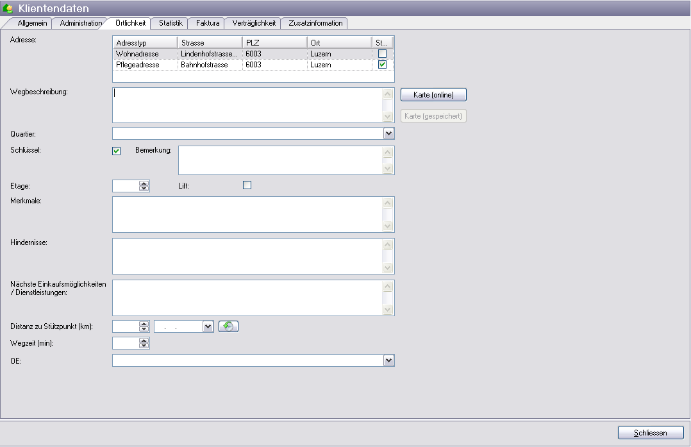Open the Statistik tab

pos(171,22)
